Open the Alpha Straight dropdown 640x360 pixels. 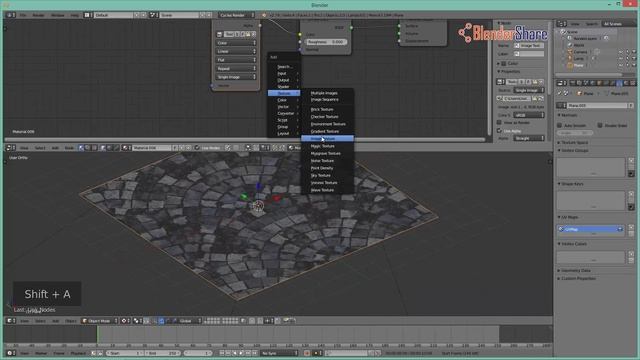[x=529, y=138]
